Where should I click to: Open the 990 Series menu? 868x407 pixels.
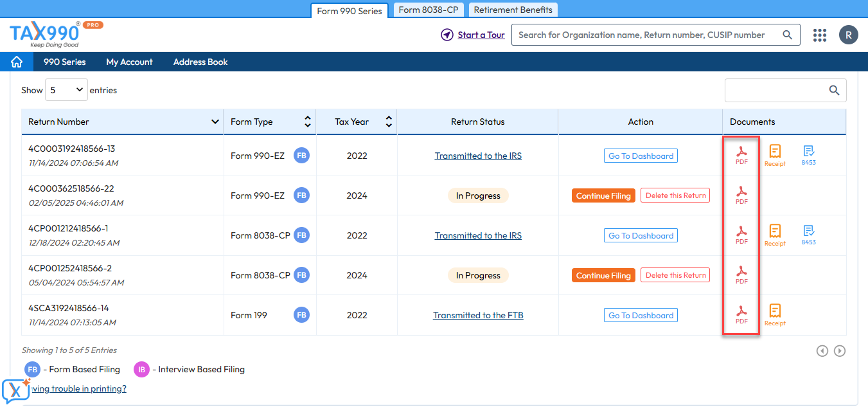pos(64,62)
